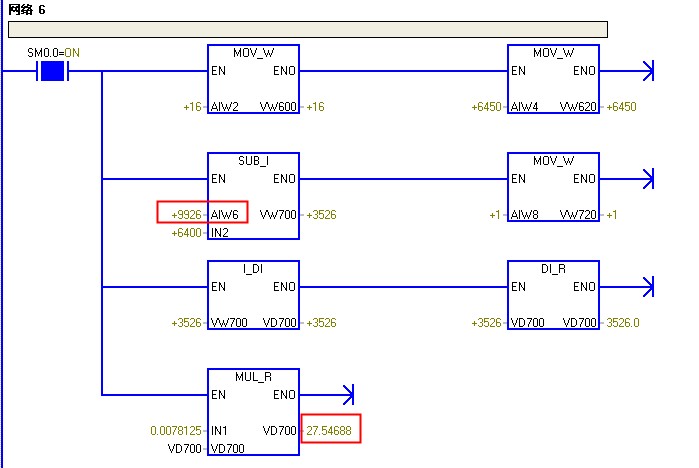This screenshot has width=699, height=468.
Task: Click the arrow after the MUL_R ENO
Action: point(349,394)
